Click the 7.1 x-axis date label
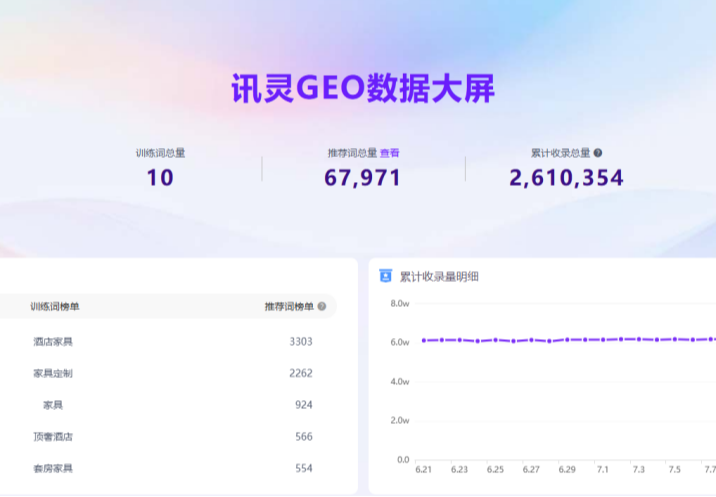 click(x=603, y=470)
